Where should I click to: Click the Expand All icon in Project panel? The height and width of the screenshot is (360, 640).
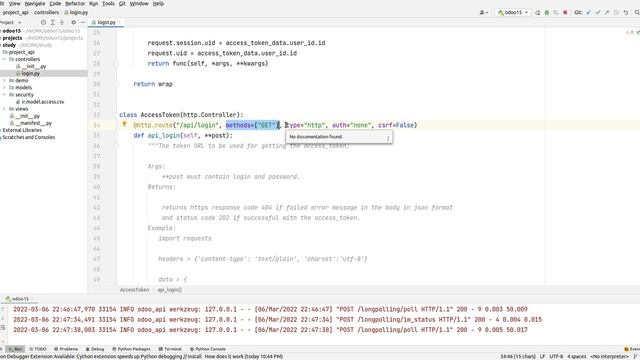pyautogui.click(x=53, y=22)
